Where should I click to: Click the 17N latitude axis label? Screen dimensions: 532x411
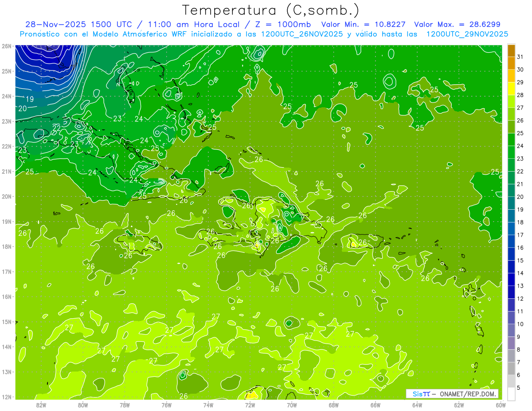click(x=7, y=271)
